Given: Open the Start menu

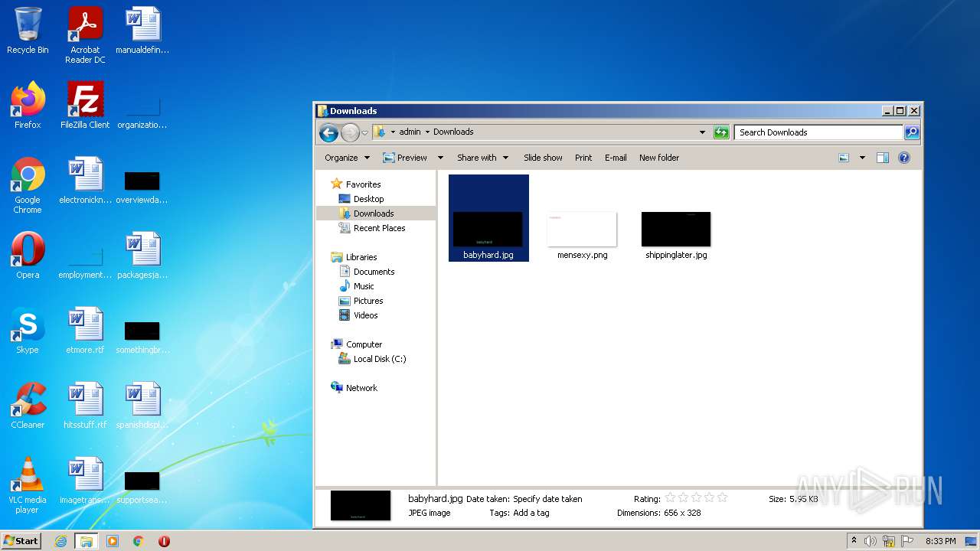Looking at the screenshot, I should coord(21,541).
